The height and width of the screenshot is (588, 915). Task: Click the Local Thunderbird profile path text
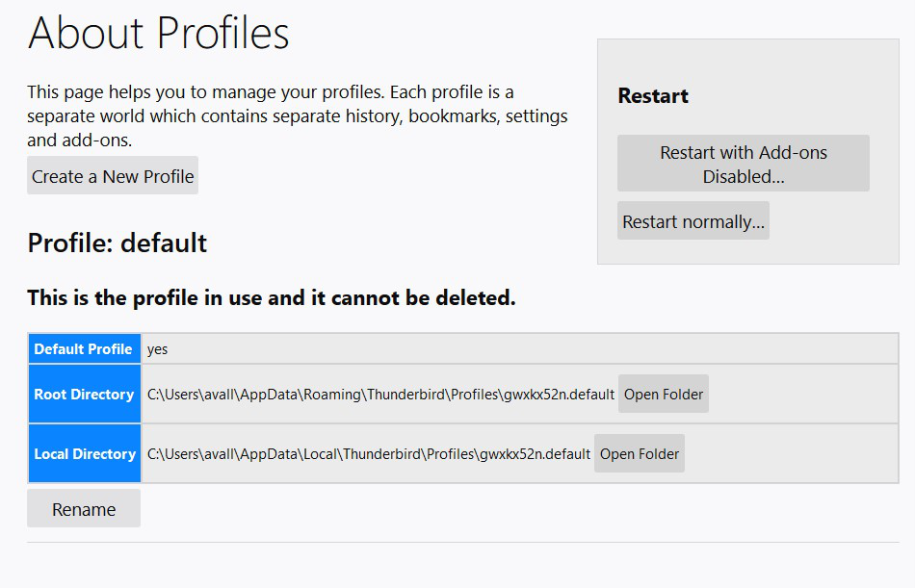[x=369, y=454]
